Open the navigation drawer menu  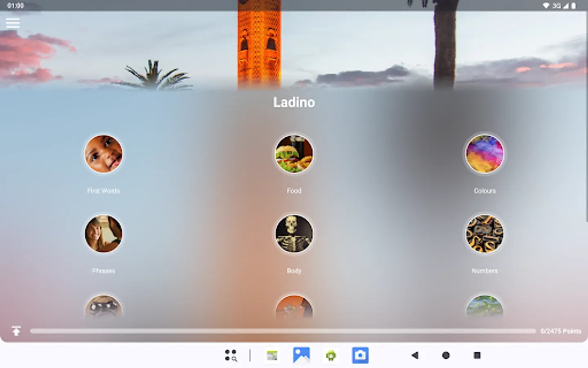pos(13,23)
